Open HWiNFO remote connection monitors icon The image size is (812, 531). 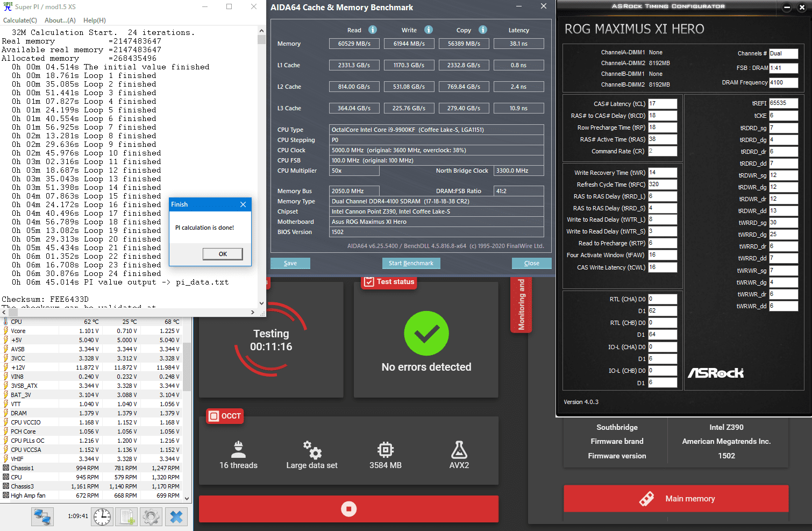pyautogui.click(x=42, y=517)
